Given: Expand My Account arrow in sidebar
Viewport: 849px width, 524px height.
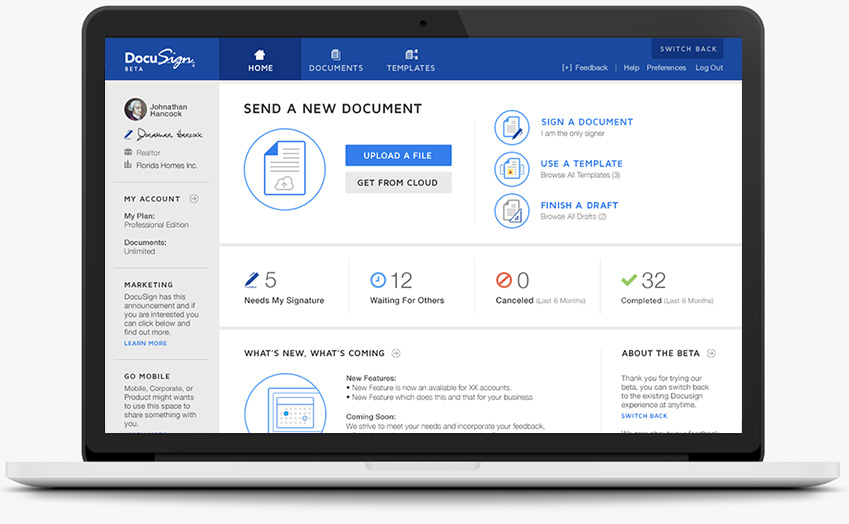Looking at the screenshot, I should coord(194,199).
